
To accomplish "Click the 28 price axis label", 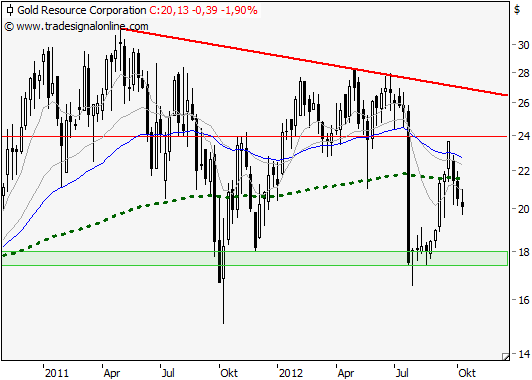I will click(x=523, y=73).
